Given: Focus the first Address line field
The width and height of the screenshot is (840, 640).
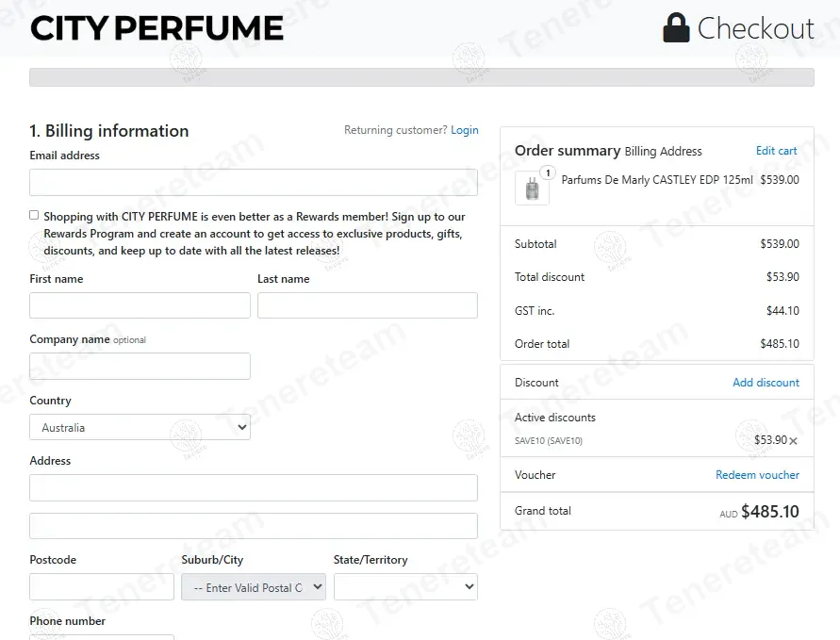Looking at the screenshot, I should [x=254, y=487].
